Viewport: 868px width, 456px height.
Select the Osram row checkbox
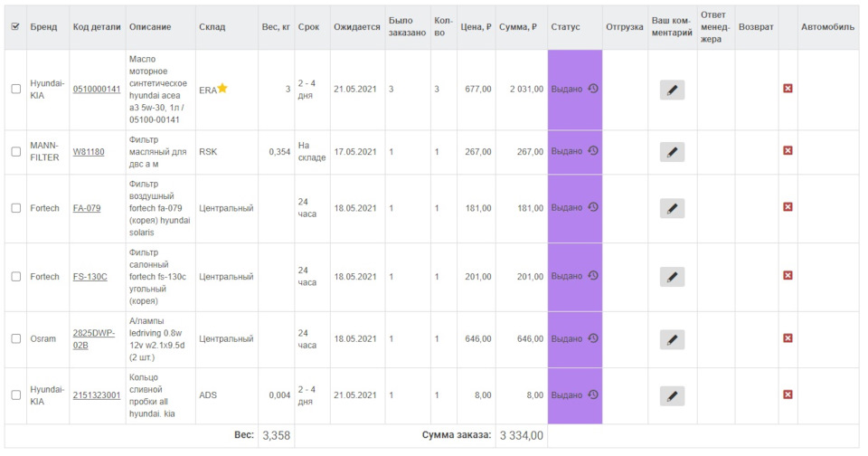pos(15,339)
